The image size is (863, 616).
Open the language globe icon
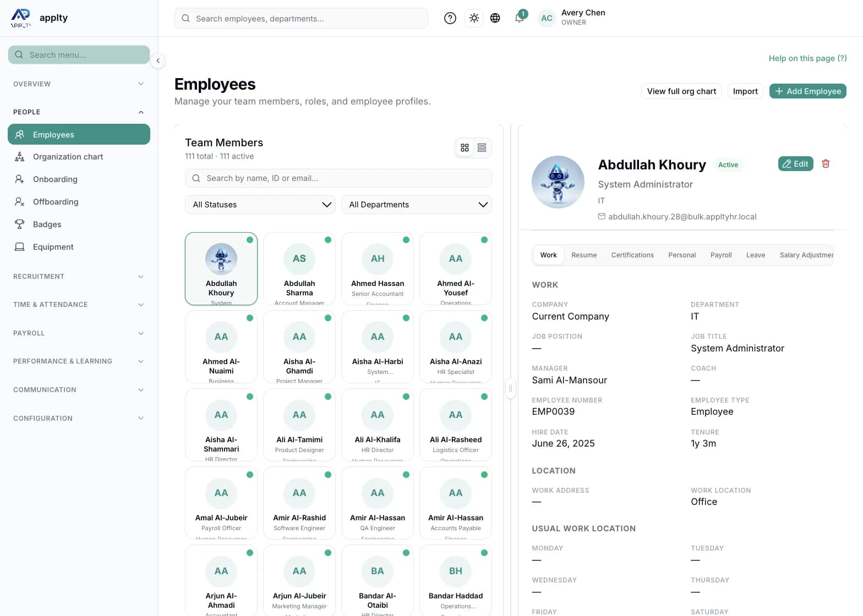(x=495, y=18)
